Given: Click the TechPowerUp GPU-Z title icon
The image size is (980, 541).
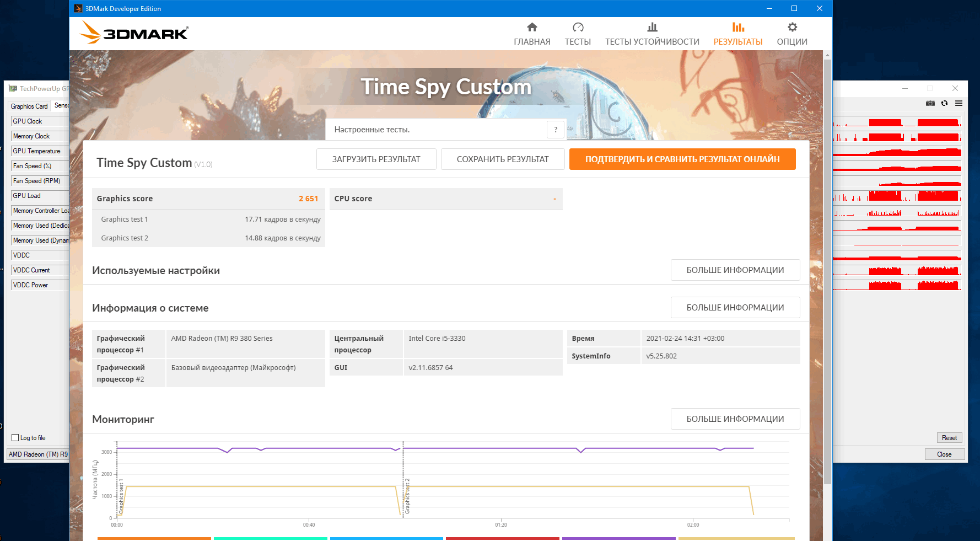Looking at the screenshot, I should (13, 88).
